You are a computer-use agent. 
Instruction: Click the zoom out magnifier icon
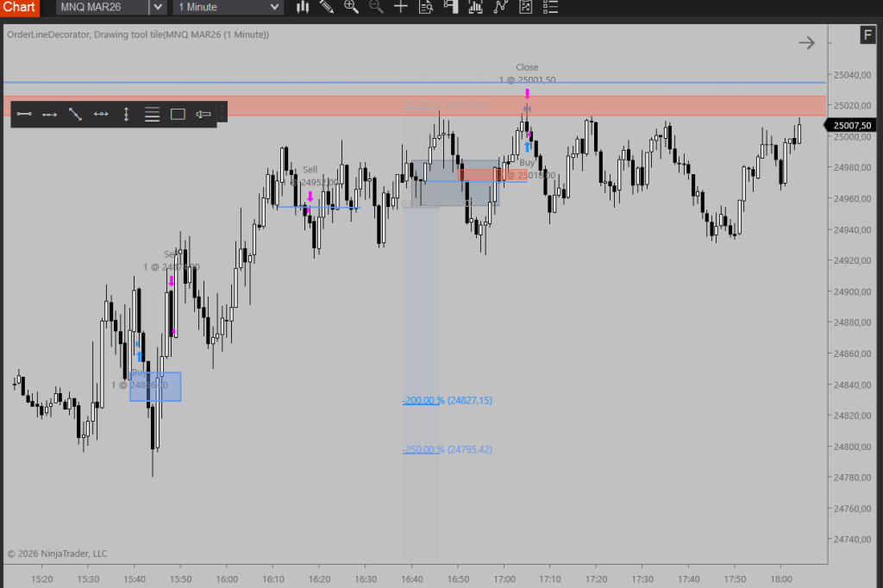coord(376,7)
